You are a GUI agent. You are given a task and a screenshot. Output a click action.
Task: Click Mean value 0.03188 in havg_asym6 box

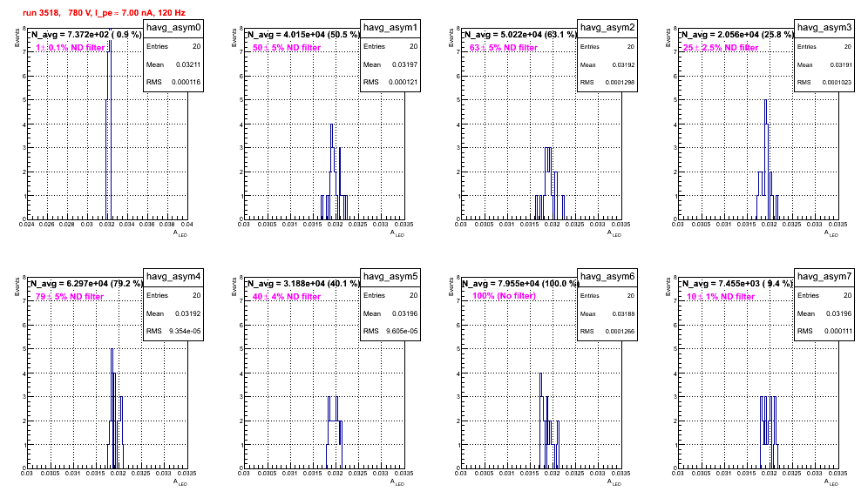623,313
